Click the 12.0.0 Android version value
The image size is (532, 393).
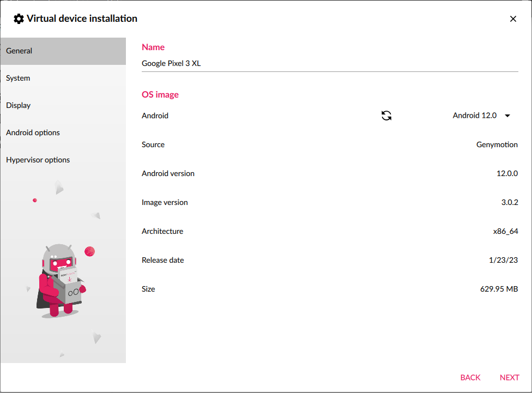(x=506, y=173)
